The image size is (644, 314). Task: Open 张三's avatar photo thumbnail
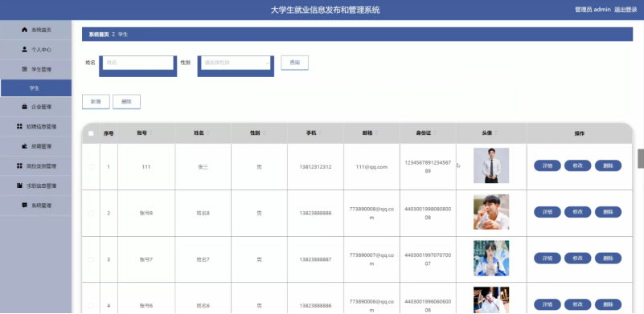(x=491, y=165)
